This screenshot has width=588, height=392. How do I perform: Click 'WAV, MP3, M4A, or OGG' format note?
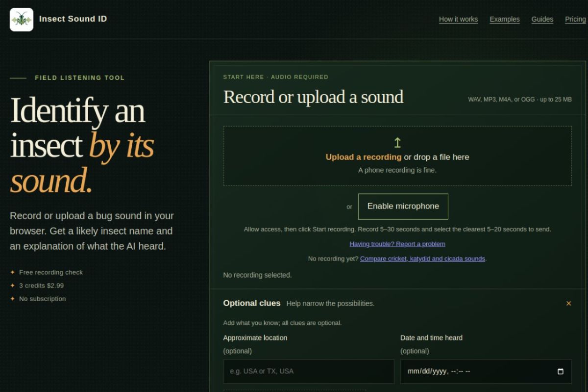520,100
